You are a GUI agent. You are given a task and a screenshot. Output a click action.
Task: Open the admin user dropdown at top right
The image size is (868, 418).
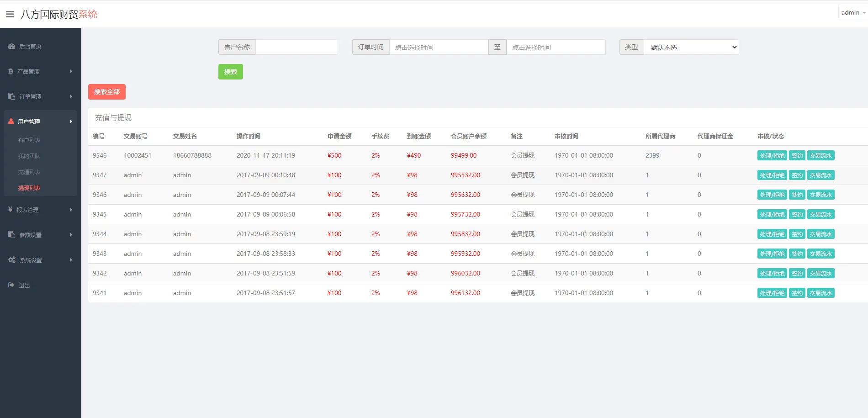coord(852,13)
